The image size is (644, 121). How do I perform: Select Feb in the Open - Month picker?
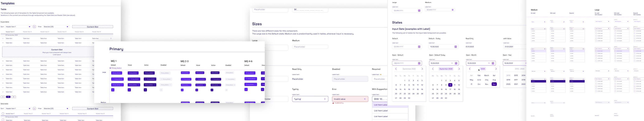tap(479, 75)
